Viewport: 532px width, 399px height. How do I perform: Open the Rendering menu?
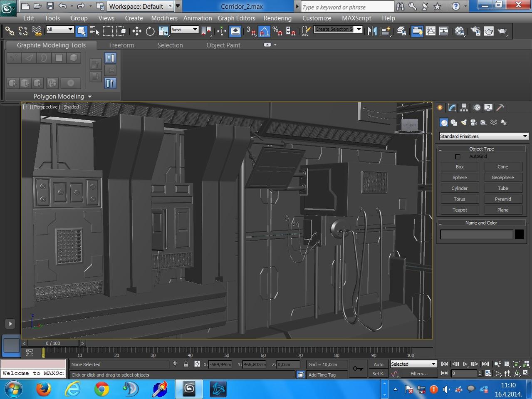(x=277, y=18)
